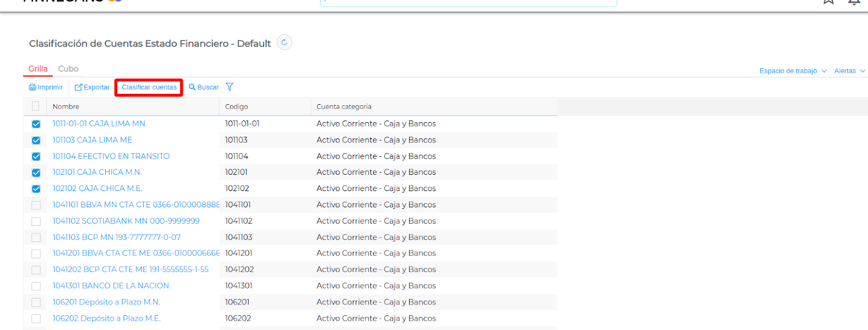
Task: Click the favorites star icon
Action: (828, 2)
